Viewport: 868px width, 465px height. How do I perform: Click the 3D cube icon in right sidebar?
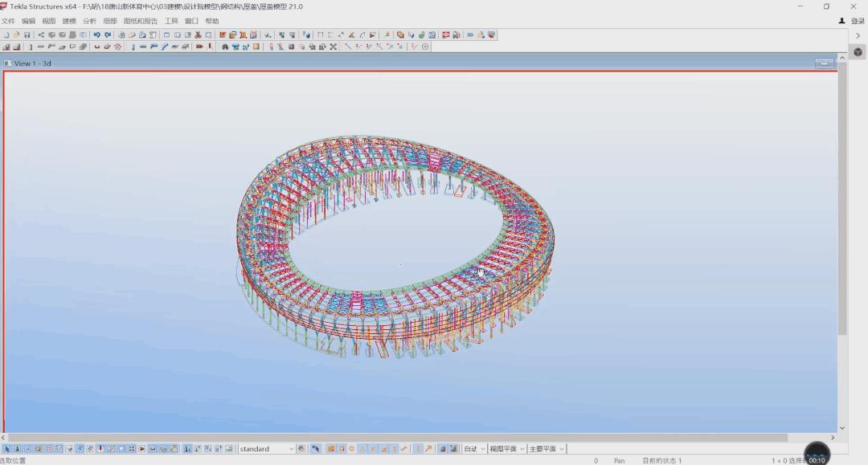pyautogui.click(x=858, y=52)
